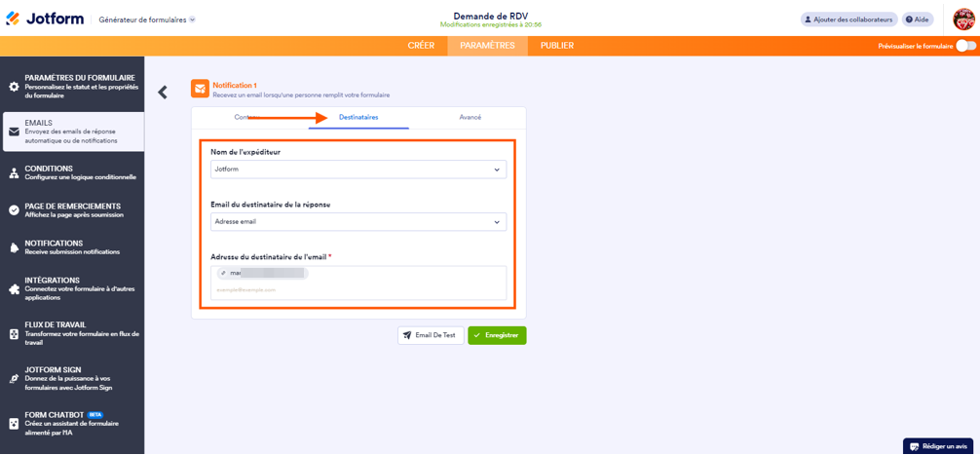Switch to the Avancé tab

[x=470, y=117]
